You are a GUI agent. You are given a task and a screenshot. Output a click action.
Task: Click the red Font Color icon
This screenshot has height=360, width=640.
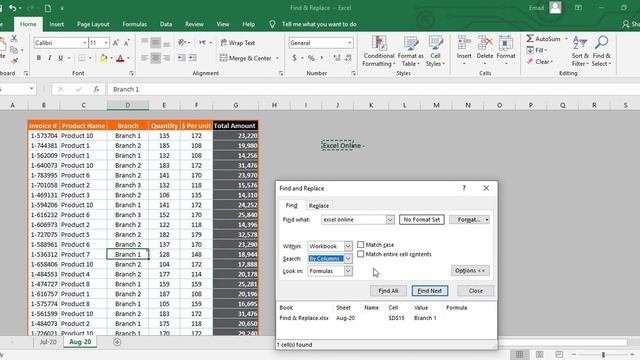[x=120, y=58]
